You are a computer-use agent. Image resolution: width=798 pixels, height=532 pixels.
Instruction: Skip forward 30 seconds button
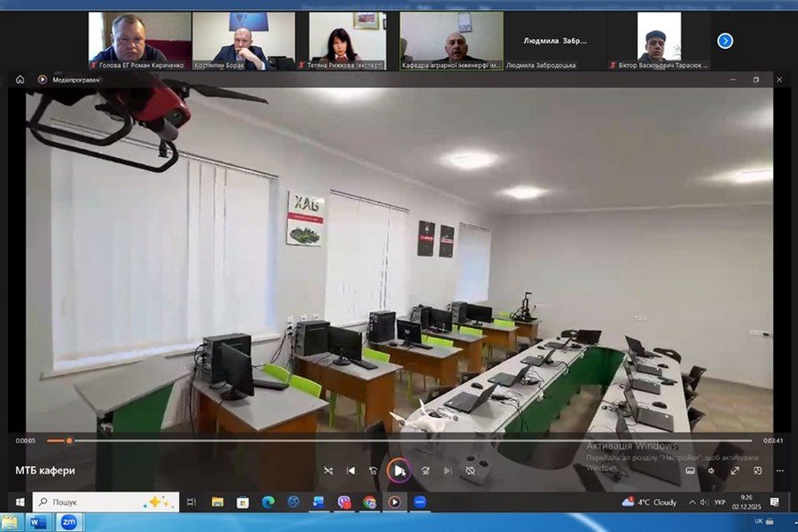click(x=426, y=471)
